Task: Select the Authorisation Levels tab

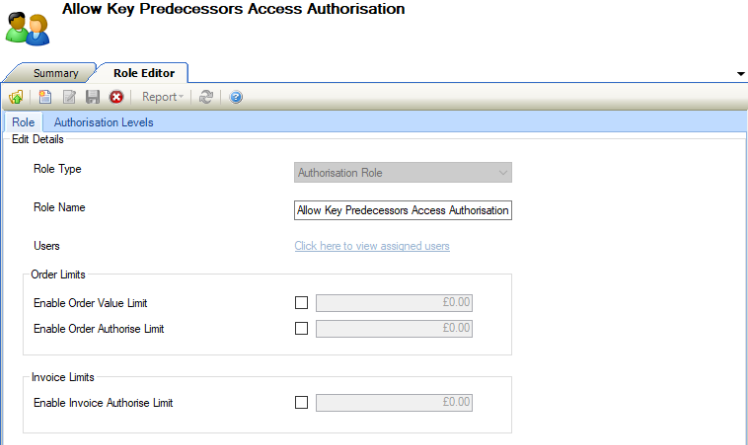Action: pyautogui.click(x=104, y=122)
